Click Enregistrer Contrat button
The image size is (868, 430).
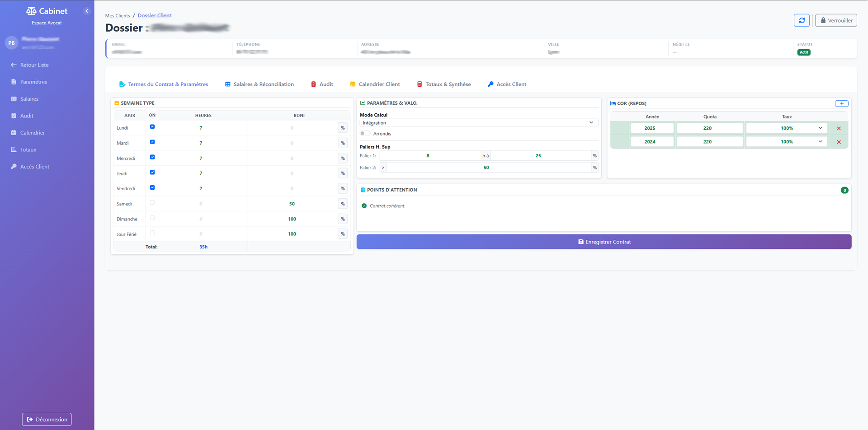pyautogui.click(x=604, y=242)
